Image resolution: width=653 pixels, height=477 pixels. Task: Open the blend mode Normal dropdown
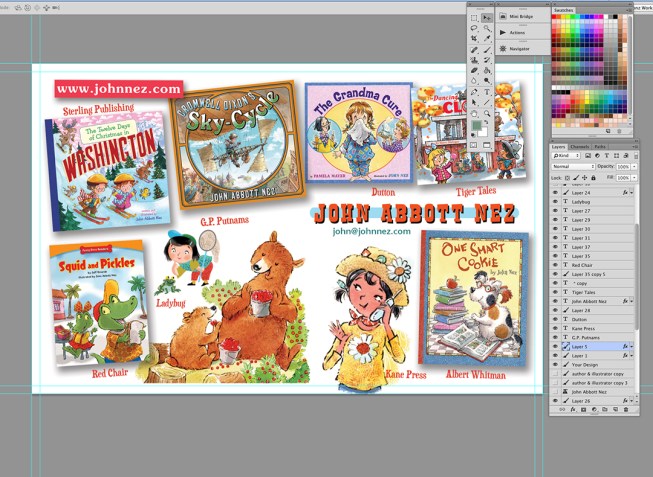[573, 167]
